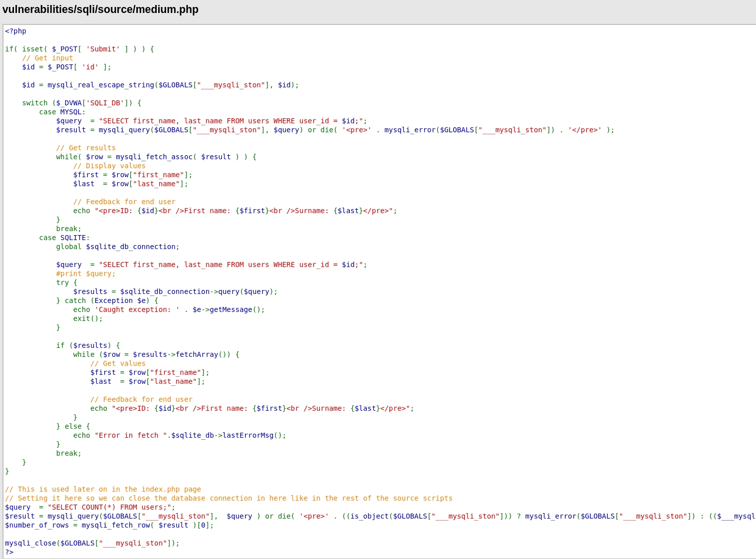Click the 'global $sqlite_db_connection' declaration
Screen dimensions: 756x559
[x=117, y=247]
